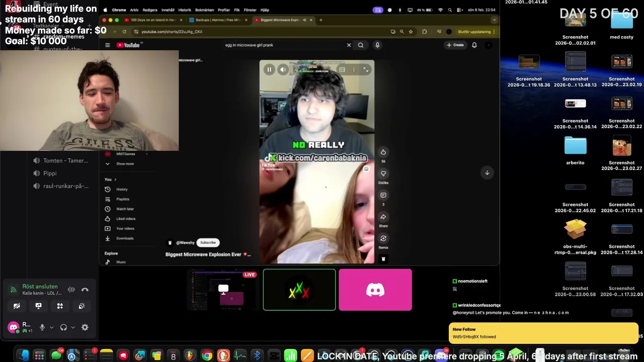Open Launchpad in the Dock
Viewport: 644px width, 362px height.
pos(39,356)
